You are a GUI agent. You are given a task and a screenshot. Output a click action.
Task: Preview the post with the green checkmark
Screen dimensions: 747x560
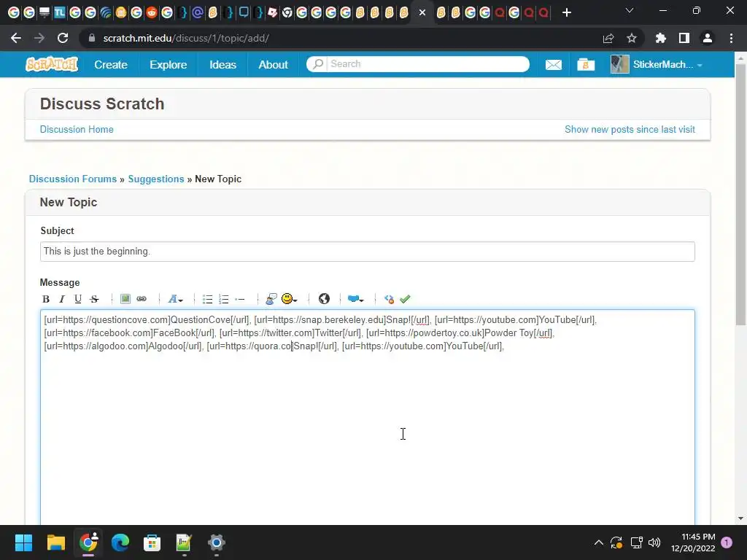click(x=405, y=299)
